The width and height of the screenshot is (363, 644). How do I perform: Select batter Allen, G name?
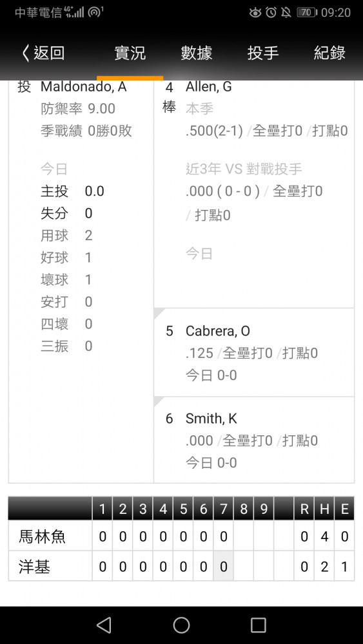click(x=209, y=87)
